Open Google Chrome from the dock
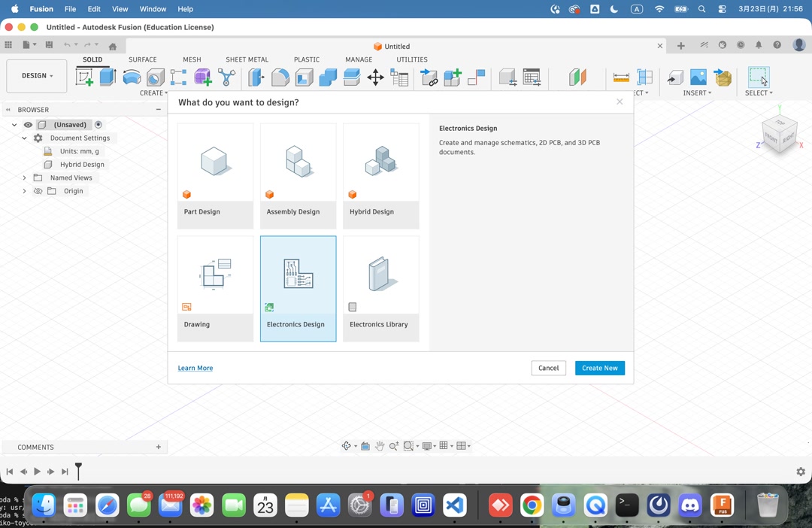This screenshot has height=528, width=812. (x=532, y=505)
